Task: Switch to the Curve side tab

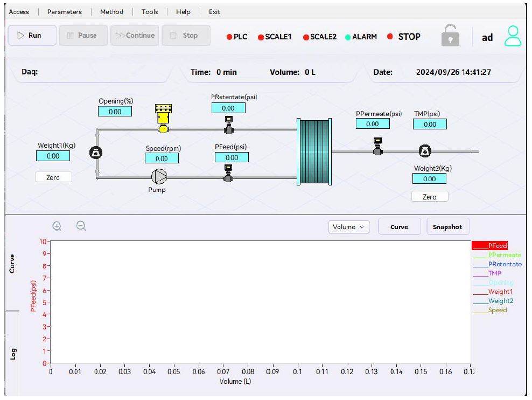Action: click(x=12, y=264)
